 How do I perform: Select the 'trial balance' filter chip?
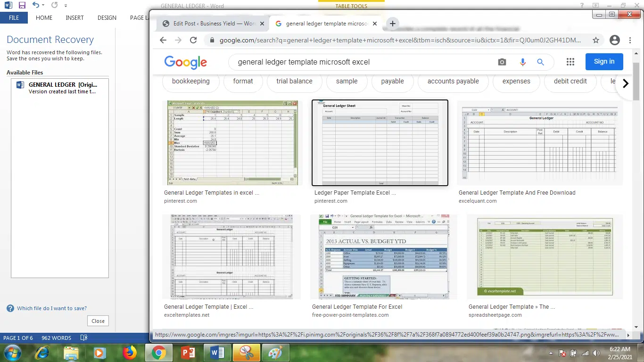coord(294,81)
